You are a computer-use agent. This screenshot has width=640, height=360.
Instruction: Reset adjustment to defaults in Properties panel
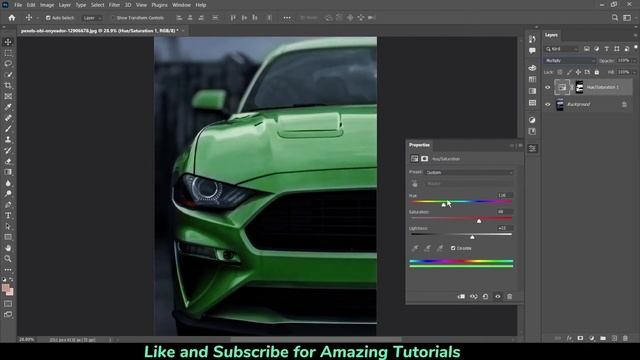pyautogui.click(x=485, y=296)
